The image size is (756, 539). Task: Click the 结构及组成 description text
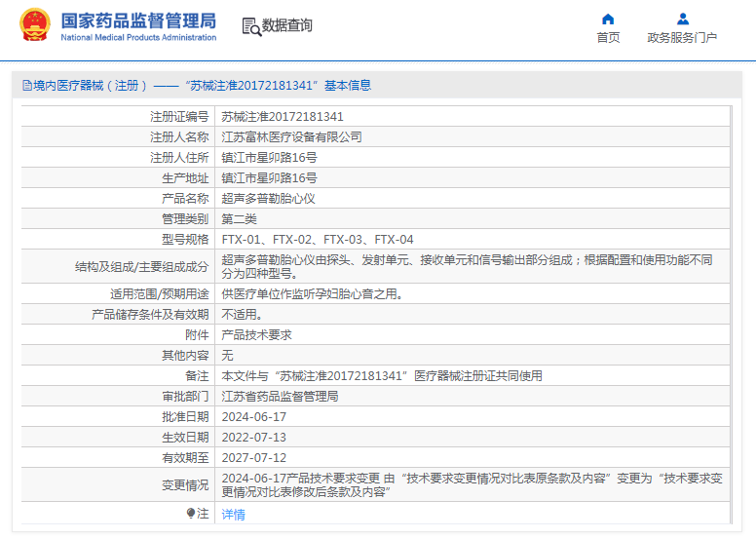(467, 266)
